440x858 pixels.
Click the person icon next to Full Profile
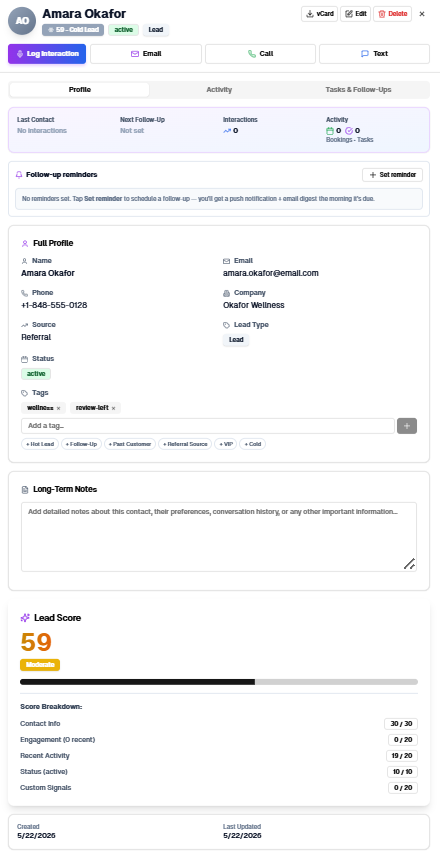click(25, 244)
